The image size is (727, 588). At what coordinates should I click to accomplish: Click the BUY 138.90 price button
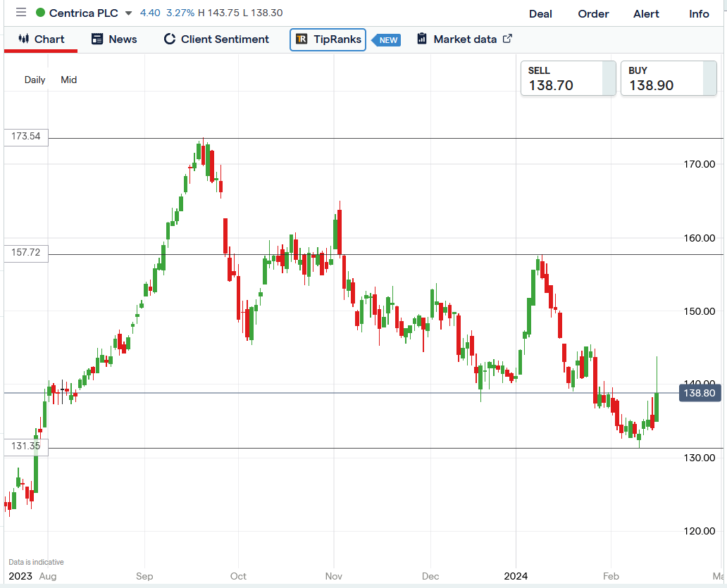click(669, 78)
